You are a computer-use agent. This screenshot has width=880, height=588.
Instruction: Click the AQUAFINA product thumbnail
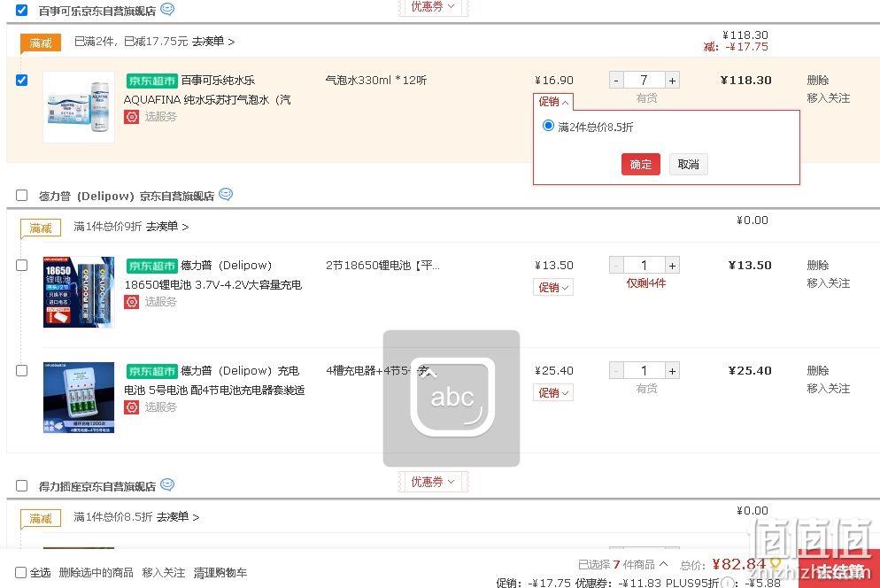pos(79,106)
